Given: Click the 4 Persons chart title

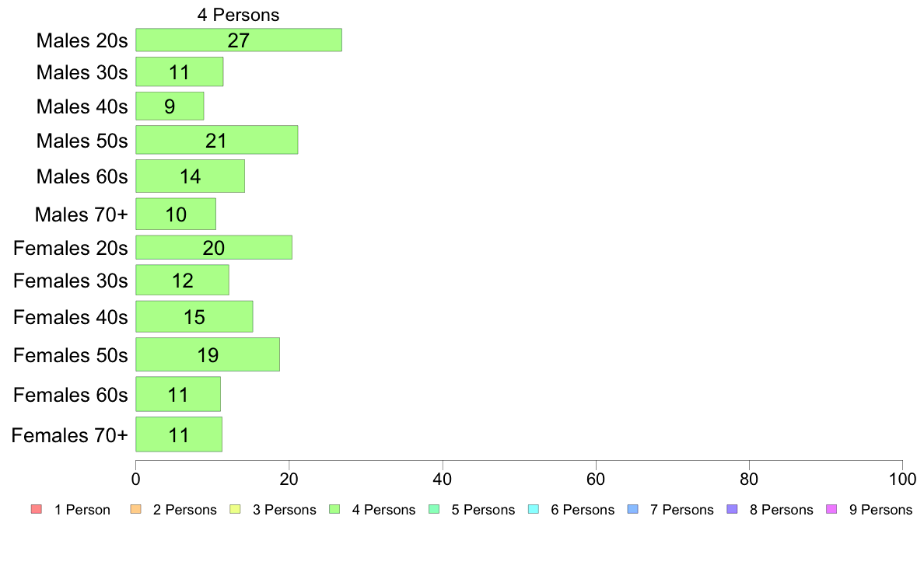Looking at the screenshot, I should pyautogui.click(x=238, y=15).
